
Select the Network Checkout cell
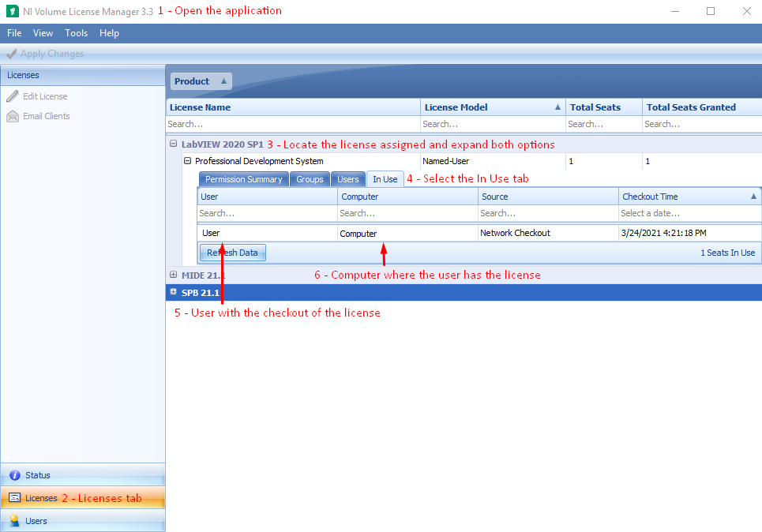tap(548, 233)
